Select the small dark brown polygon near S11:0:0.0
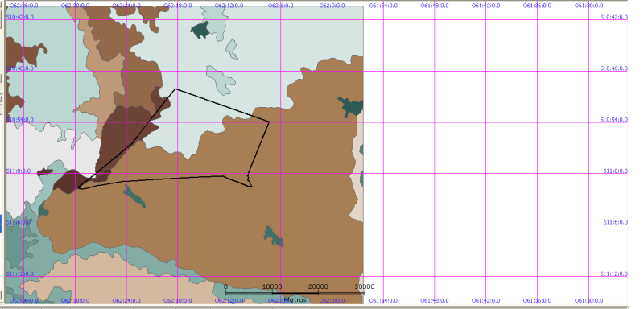This screenshot has width=644, height=309. [x=45, y=172]
